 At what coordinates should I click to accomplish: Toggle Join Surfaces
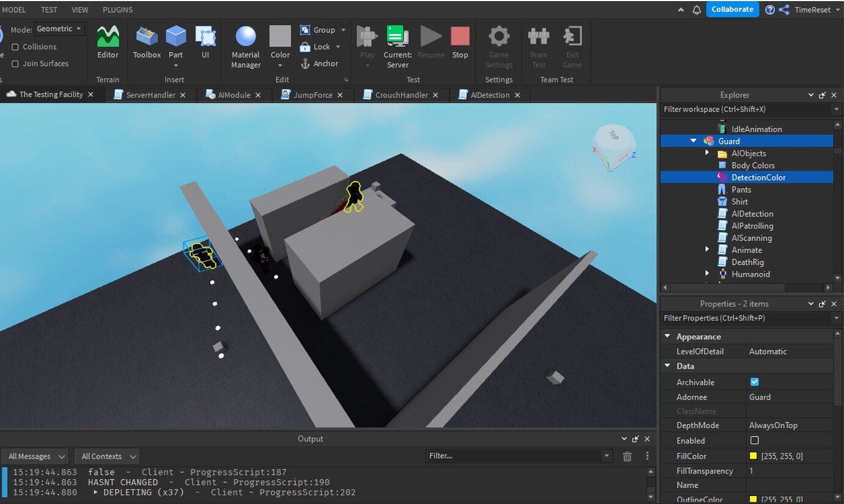(x=15, y=64)
